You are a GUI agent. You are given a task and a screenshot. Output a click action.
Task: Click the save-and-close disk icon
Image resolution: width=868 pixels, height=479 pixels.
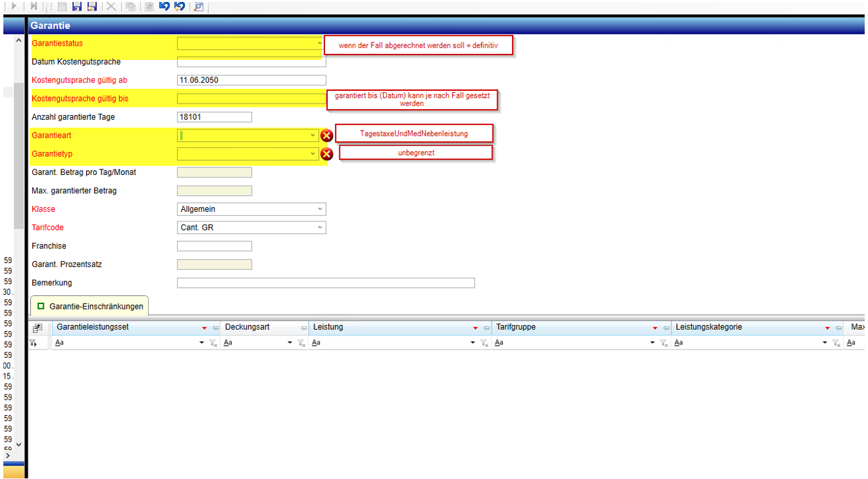(92, 6)
